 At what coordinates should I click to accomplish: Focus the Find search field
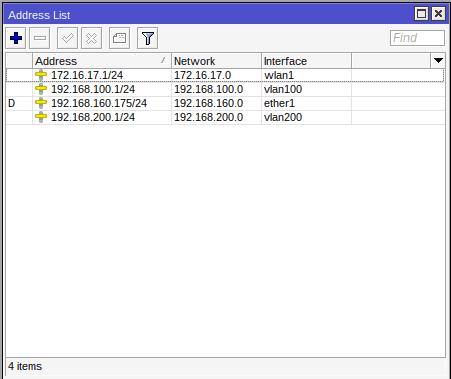(417, 38)
